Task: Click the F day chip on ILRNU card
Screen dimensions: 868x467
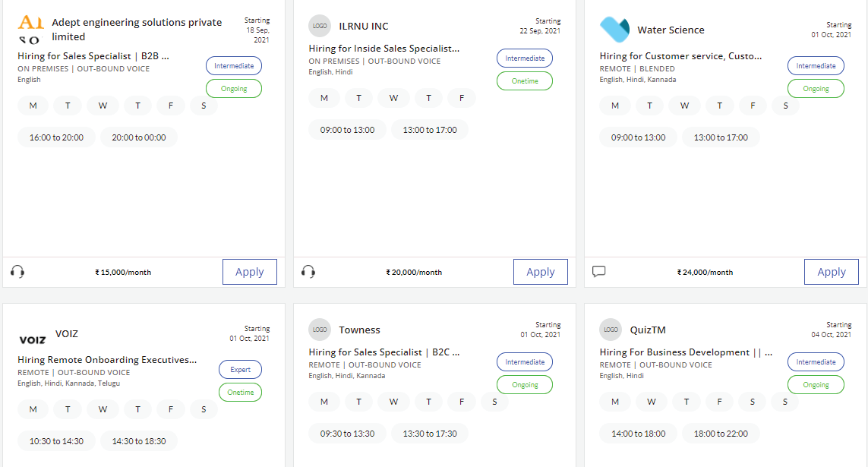Action: pyautogui.click(x=462, y=98)
